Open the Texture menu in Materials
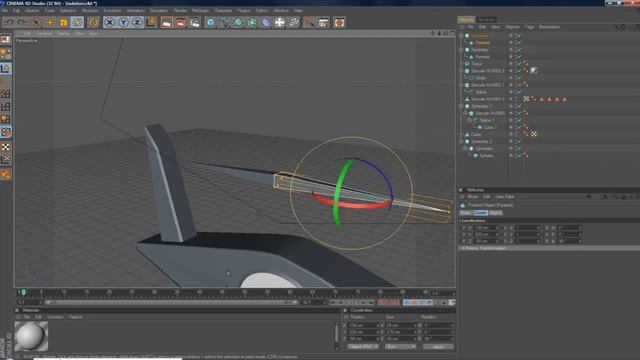The image size is (640, 360). (76, 317)
